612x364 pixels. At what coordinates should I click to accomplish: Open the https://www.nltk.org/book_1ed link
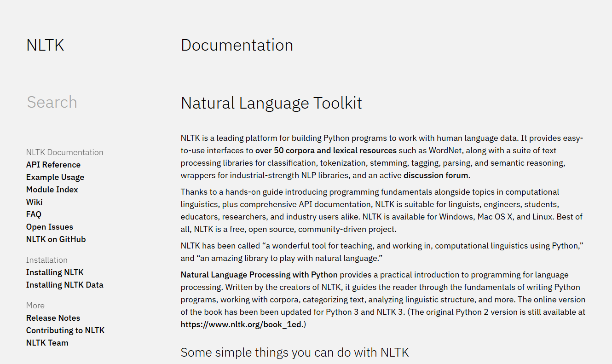click(x=241, y=324)
